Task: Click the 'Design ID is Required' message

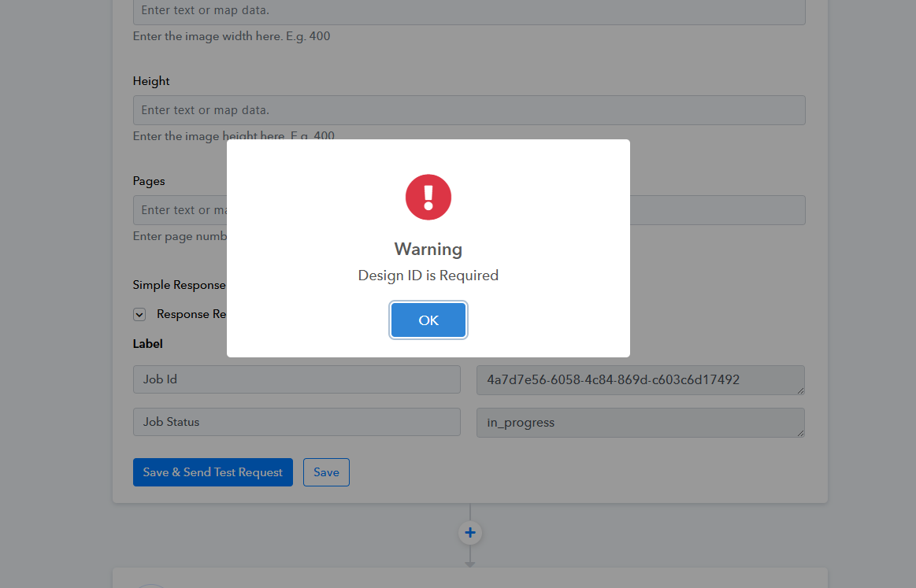Action: coord(428,276)
